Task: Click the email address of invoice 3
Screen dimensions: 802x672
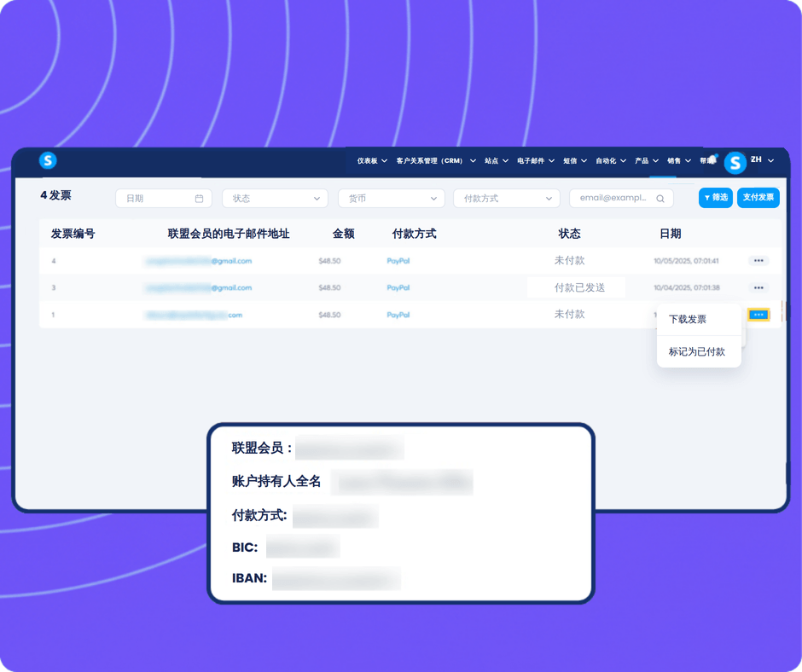Action: click(199, 288)
